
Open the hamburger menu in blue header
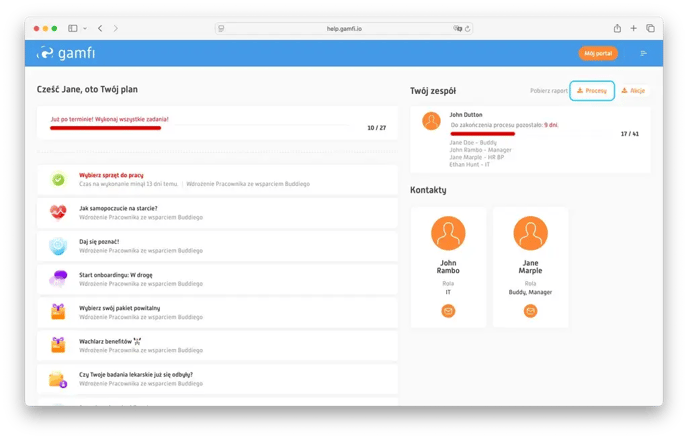643,53
